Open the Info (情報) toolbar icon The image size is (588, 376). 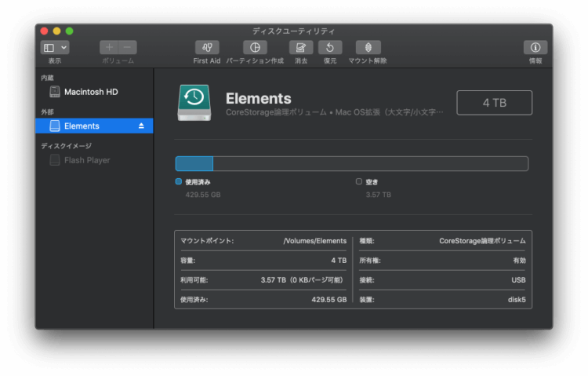[535, 48]
